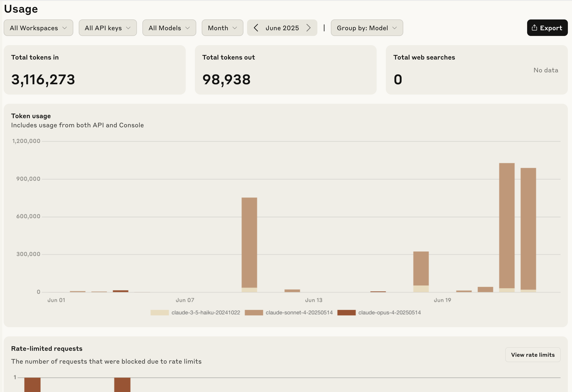Open the All Workspaces dropdown
This screenshot has width=572, height=392.
point(38,28)
